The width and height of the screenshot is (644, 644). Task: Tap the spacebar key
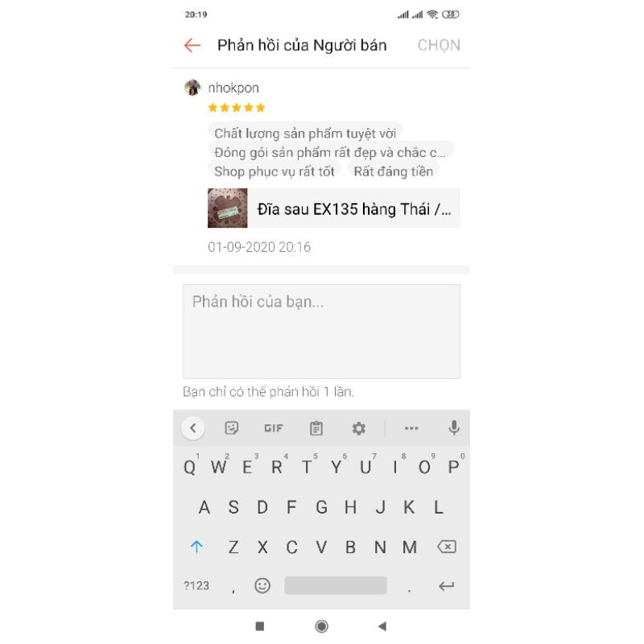pos(336,585)
